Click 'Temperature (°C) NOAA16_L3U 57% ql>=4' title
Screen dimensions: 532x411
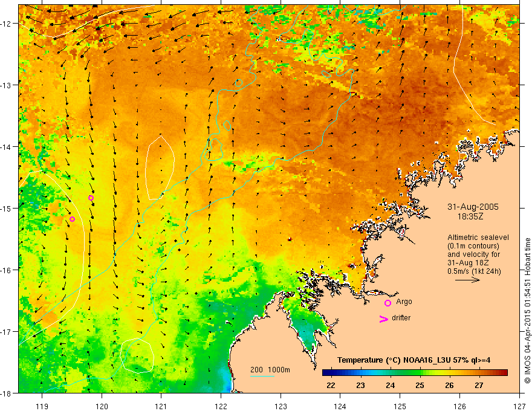tap(414, 360)
